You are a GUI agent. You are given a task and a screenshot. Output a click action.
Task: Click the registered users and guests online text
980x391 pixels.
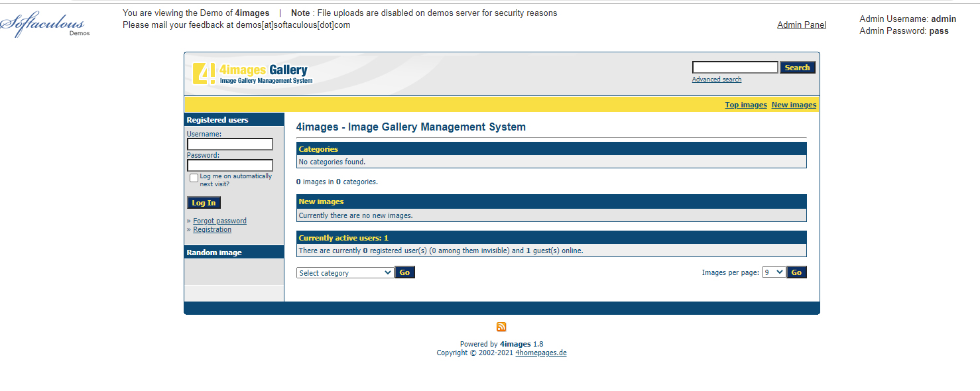coord(441,251)
